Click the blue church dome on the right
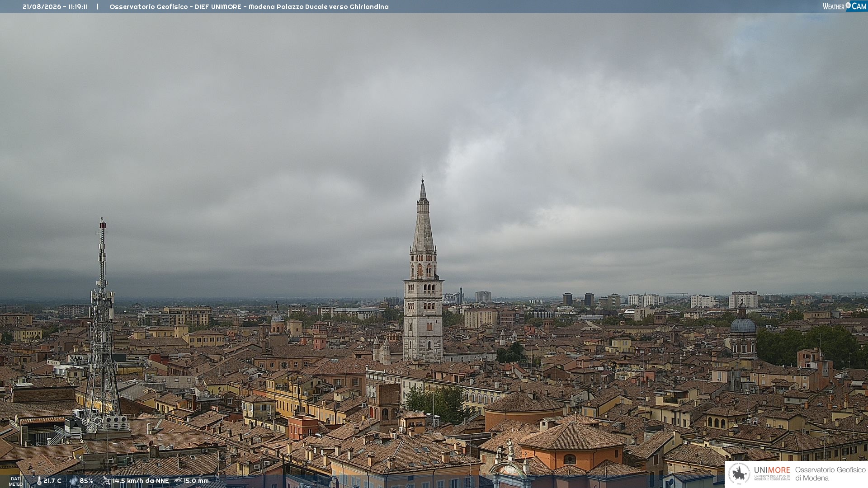868x488 pixels. coord(743,324)
